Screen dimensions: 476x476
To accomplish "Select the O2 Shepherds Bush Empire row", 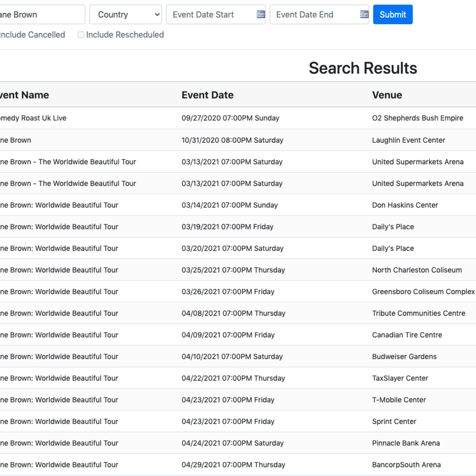I will coord(417,118).
